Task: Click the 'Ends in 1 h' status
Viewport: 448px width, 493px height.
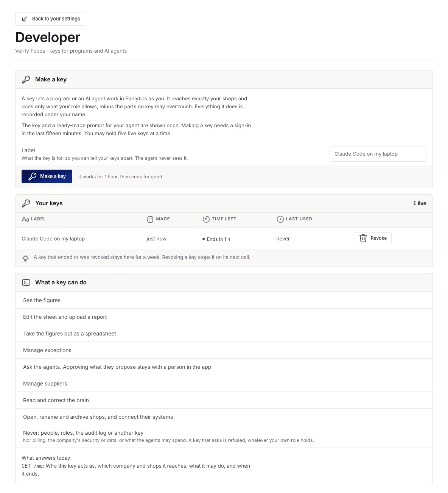Action: 216,239
